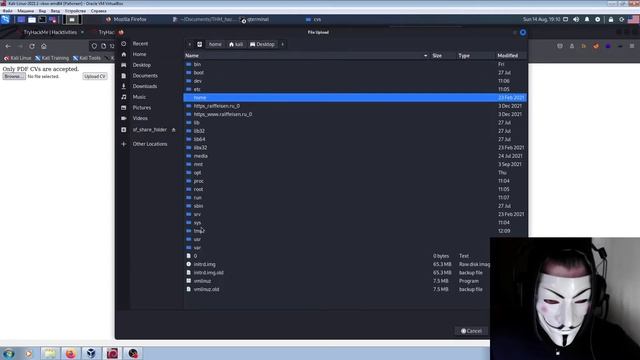Open sf_share_folder in the sidebar
This screenshot has height=360, width=640.
click(x=149, y=129)
